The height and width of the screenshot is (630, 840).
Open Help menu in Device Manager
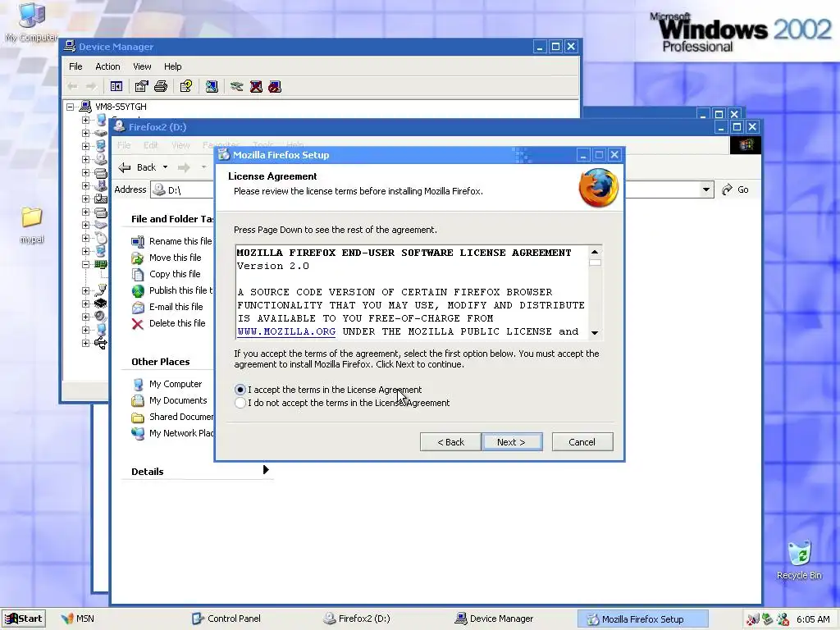click(x=172, y=66)
